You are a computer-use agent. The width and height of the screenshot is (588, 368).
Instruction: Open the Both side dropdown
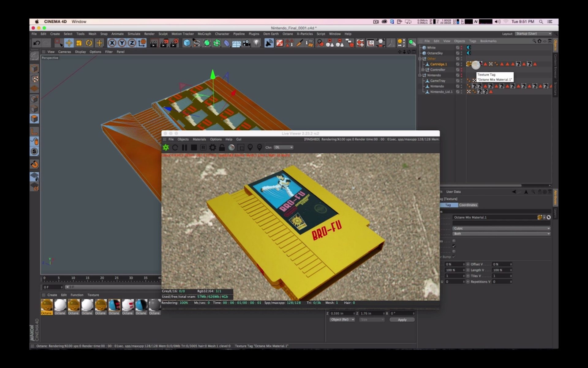point(501,234)
